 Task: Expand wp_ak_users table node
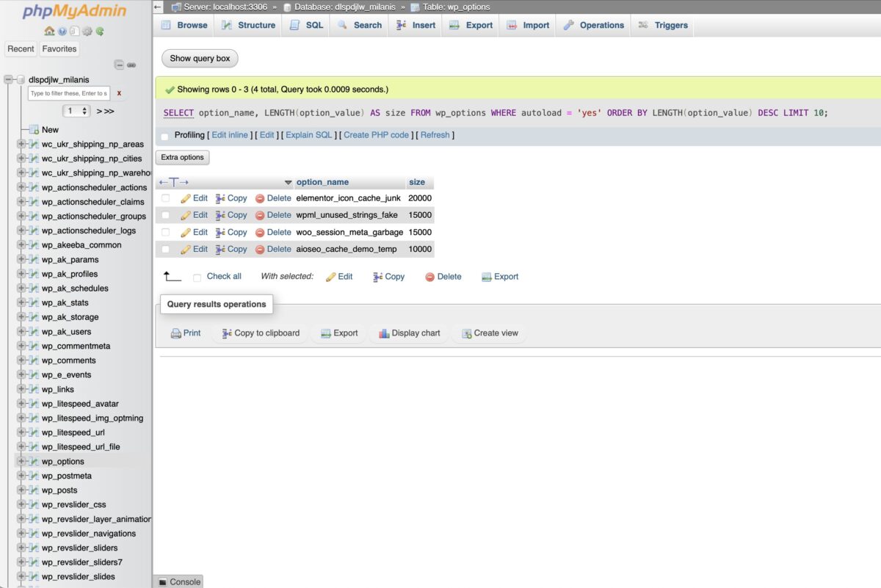pyautogui.click(x=21, y=332)
